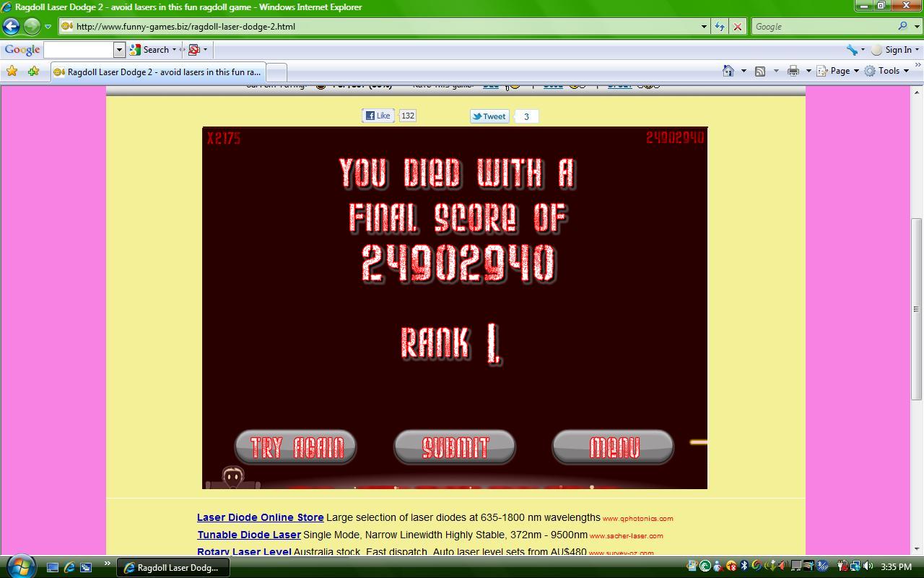Open the Rotary Laser Level ad link
This screenshot has height=578, width=924.
pyautogui.click(x=244, y=551)
